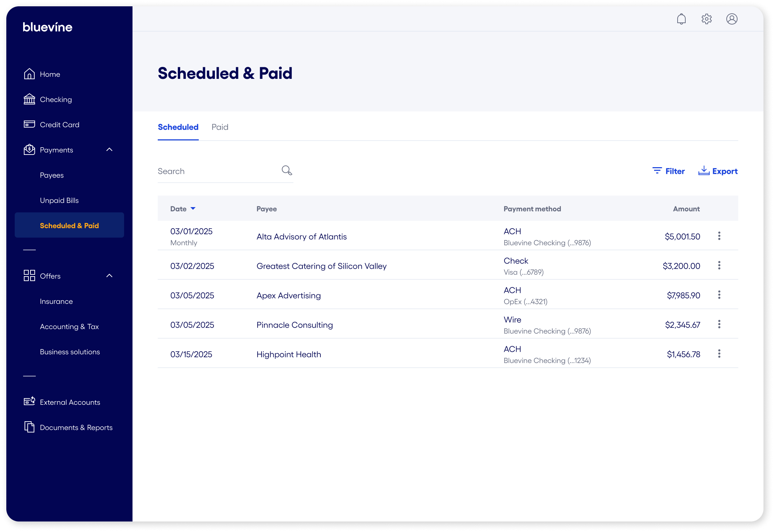Collapse the Payments section chevron

click(109, 150)
